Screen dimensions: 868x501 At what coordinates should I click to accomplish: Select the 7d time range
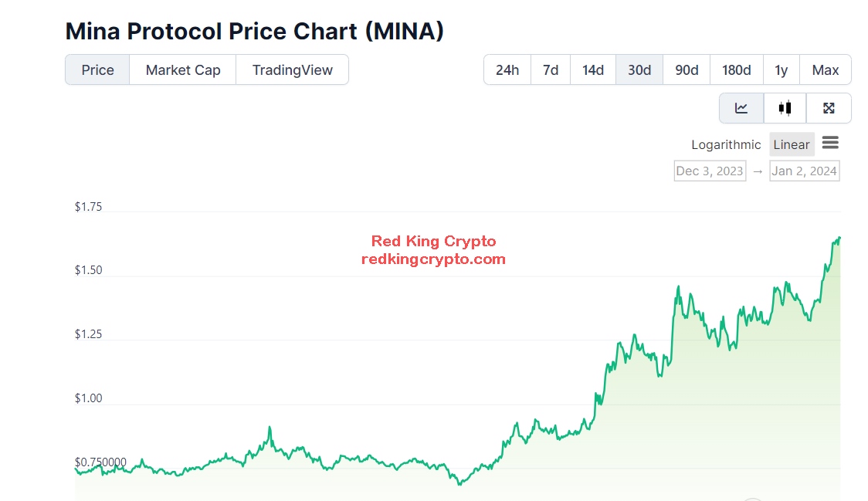pyautogui.click(x=550, y=69)
